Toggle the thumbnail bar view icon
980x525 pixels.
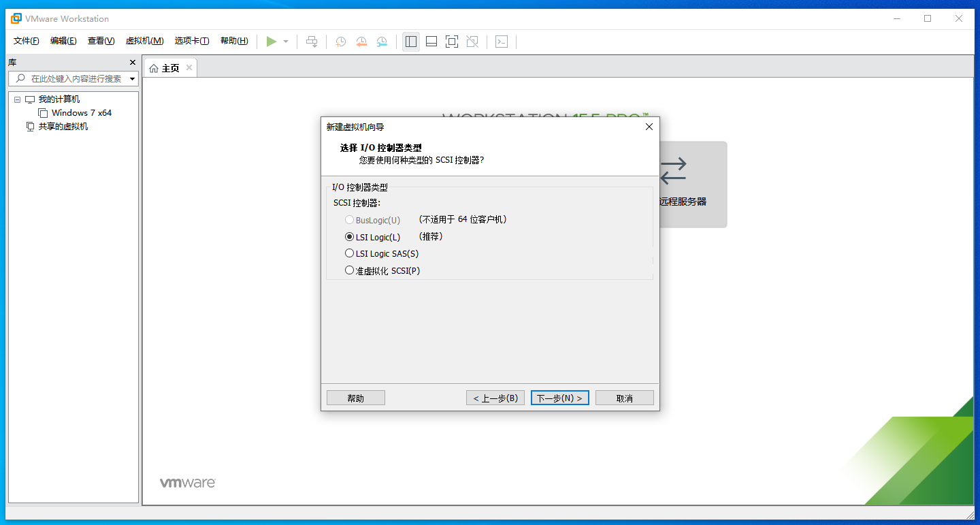(431, 42)
